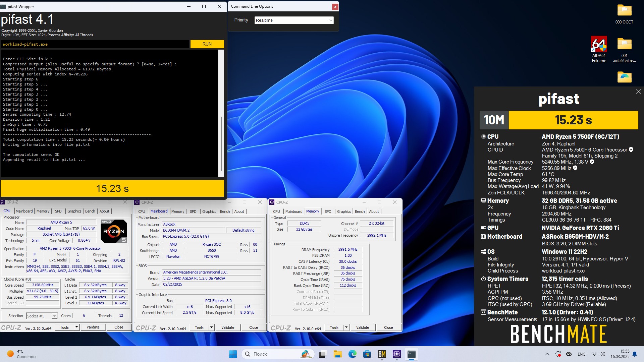Switch to Memory tab in CPU-Z CPU window
Viewport: 644px width, 362px height.
pos(43,211)
